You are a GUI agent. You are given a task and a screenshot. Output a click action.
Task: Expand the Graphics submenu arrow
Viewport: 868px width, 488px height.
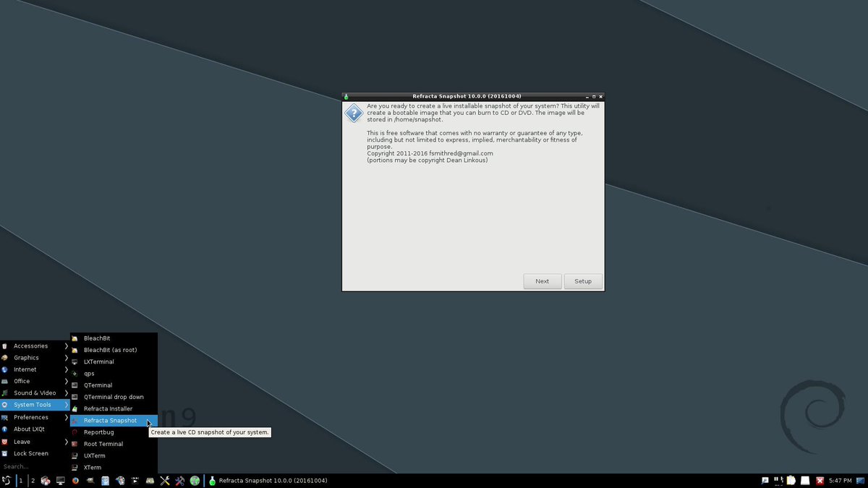(66, 357)
